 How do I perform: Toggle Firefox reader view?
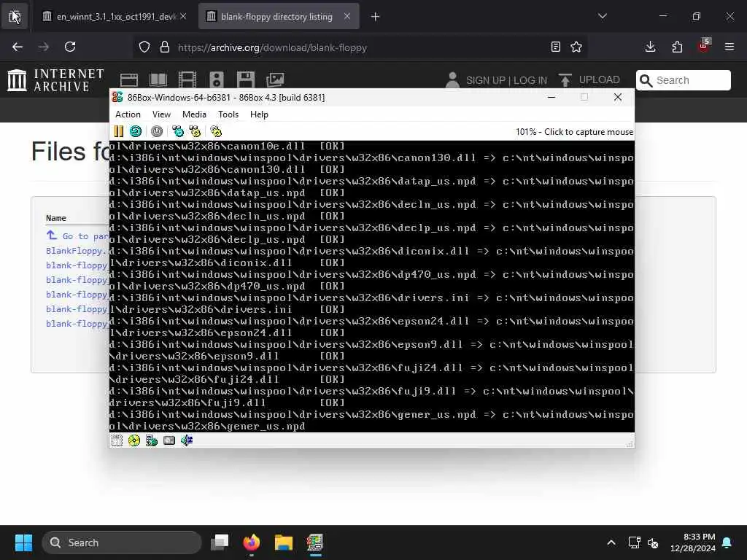pyautogui.click(x=555, y=47)
